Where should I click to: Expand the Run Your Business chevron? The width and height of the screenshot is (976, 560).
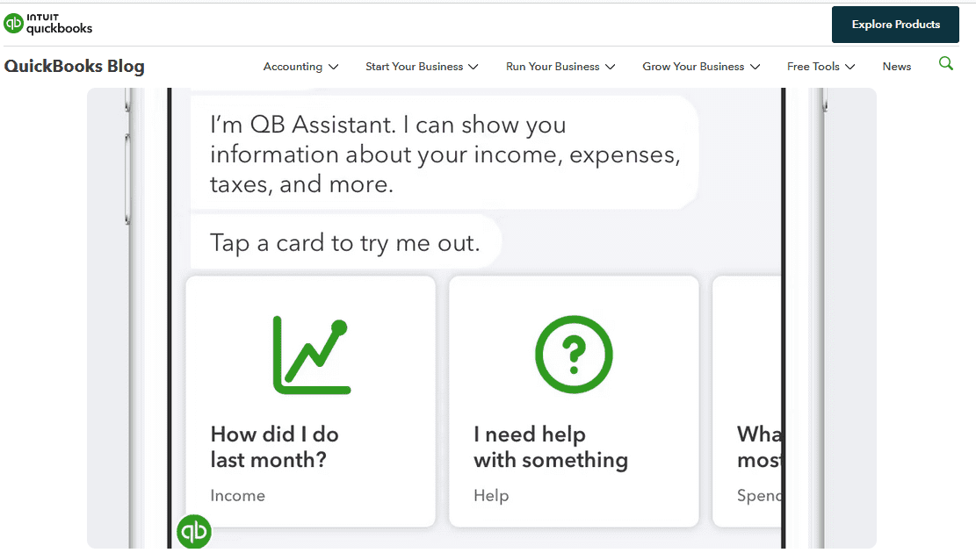click(x=610, y=67)
